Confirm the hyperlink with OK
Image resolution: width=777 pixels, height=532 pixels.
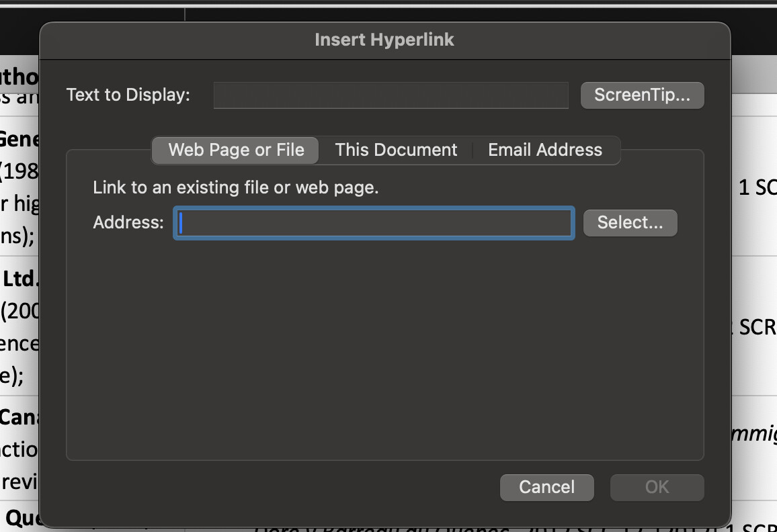pos(657,487)
